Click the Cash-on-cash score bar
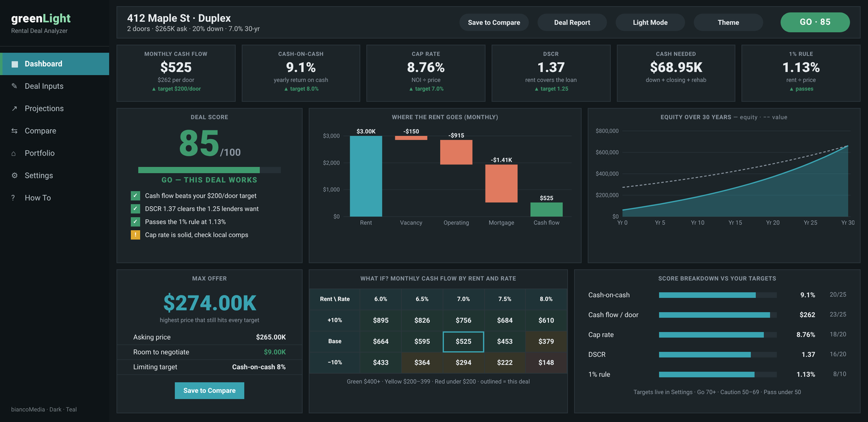 click(718, 295)
